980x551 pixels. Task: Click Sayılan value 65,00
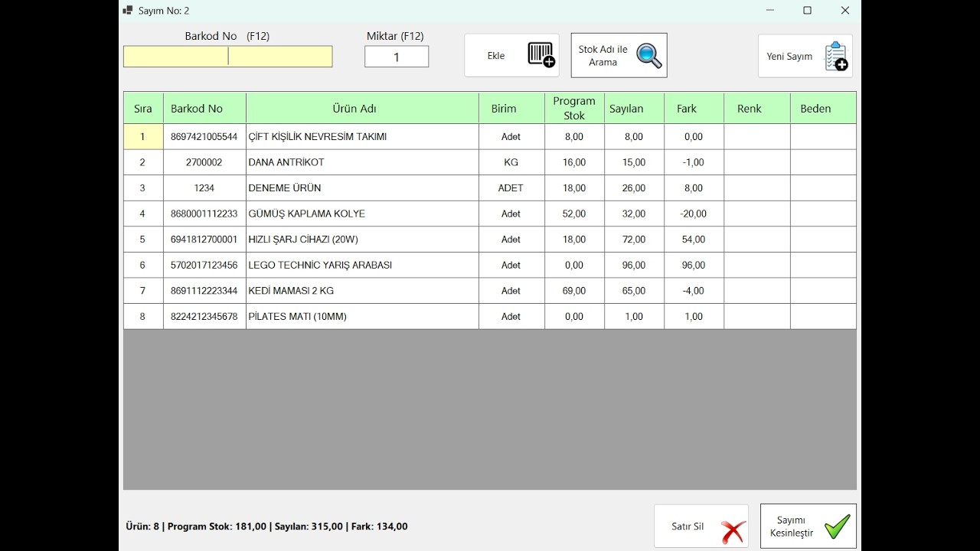[634, 291]
